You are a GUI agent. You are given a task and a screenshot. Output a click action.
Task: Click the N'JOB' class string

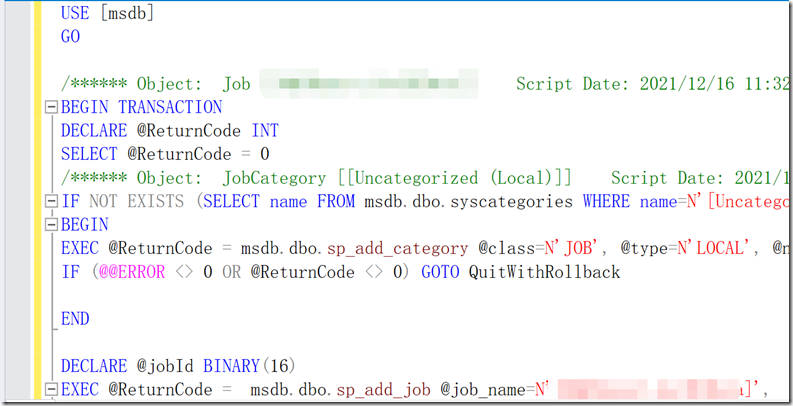pos(571,248)
